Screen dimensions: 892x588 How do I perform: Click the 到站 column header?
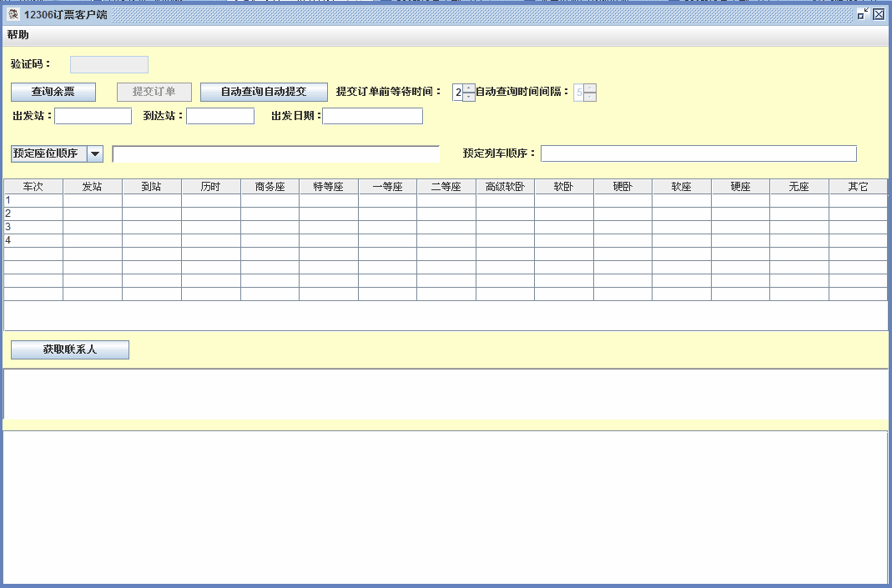[151, 187]
